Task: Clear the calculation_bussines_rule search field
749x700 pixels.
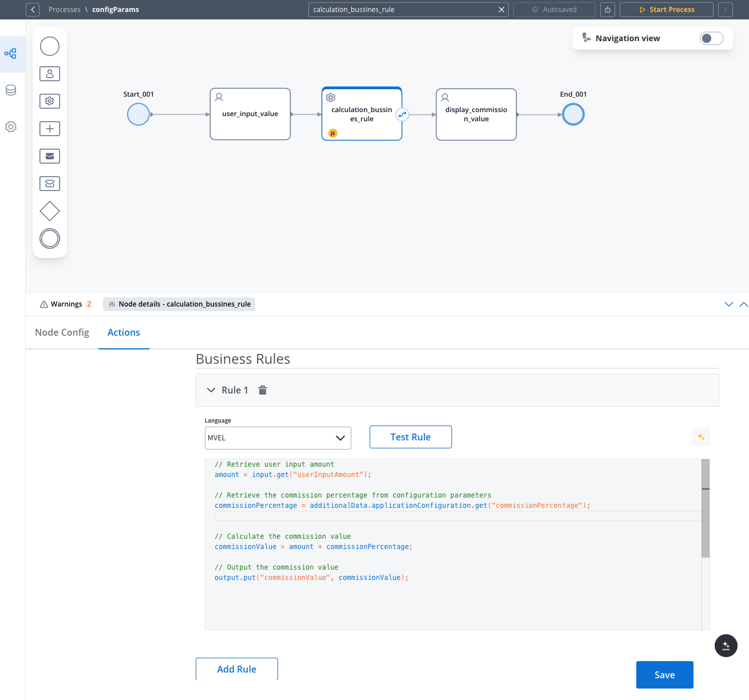Action: point(501,10)
